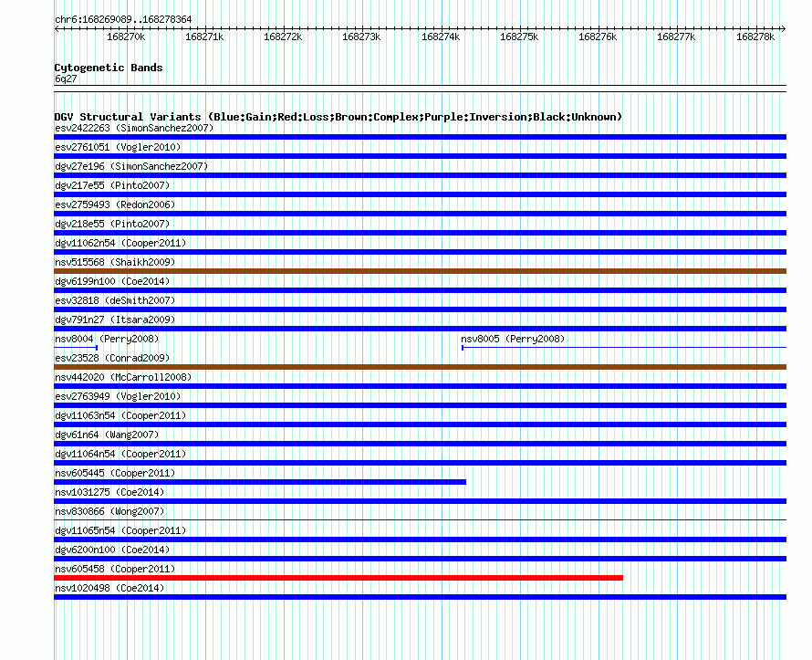This screenshot has width=812, height=660.
Task: Open variant dgv27e196 (SimonSanchez2007) label
Action: 131,166
